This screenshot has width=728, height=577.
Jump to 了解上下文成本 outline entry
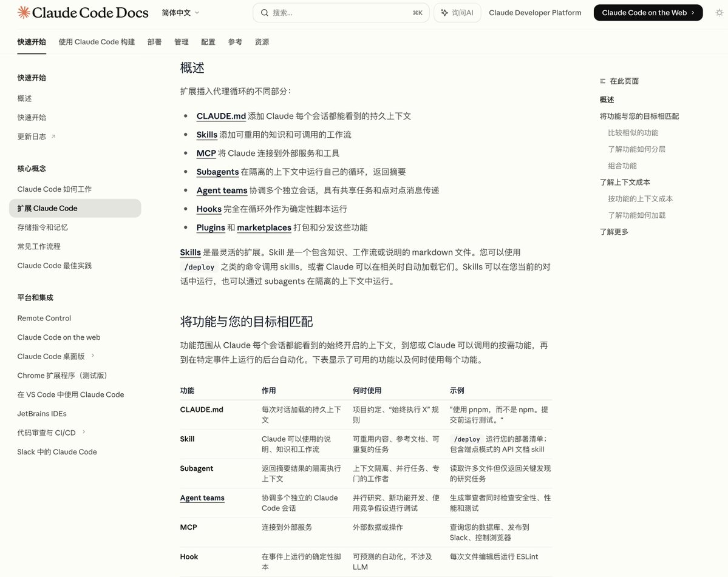coord(624,182)
